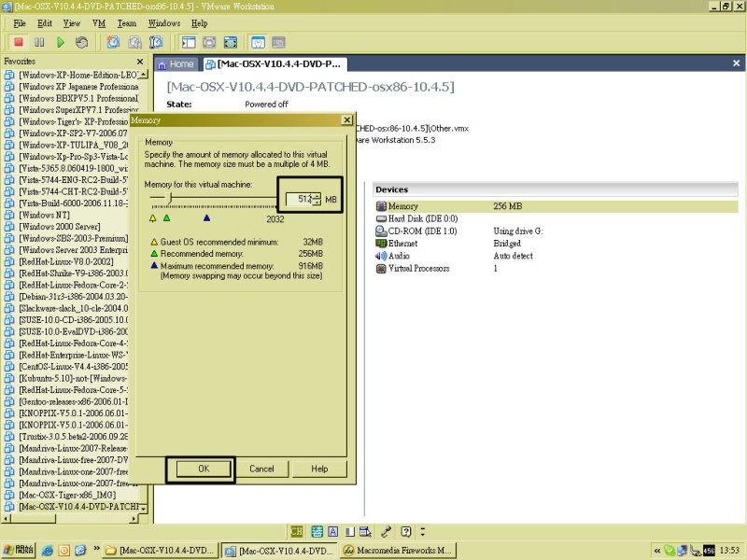This screenshot has height=560, width=747.
Task: Click the Reset toolbar icon
Action: coord(81,42)
